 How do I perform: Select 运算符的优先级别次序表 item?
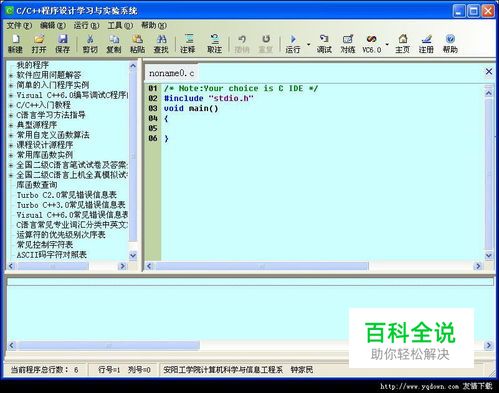click(61, 235)
